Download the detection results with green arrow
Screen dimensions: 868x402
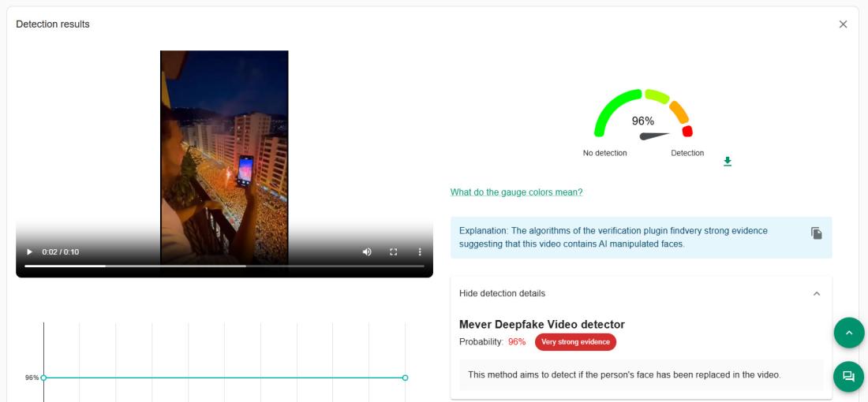click(728, 162)
